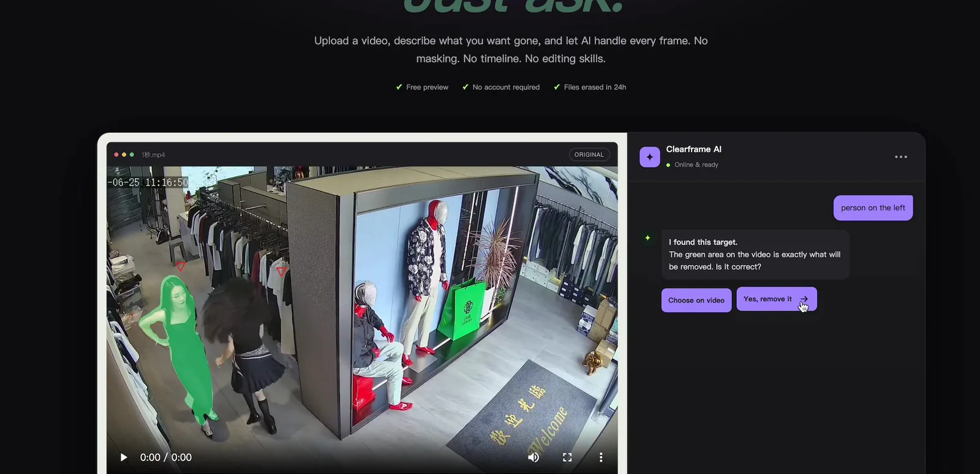Viewport: 980px width, 474px height.
Task: Click the 1秒.mp4 file name
Action: coord(153,155)
